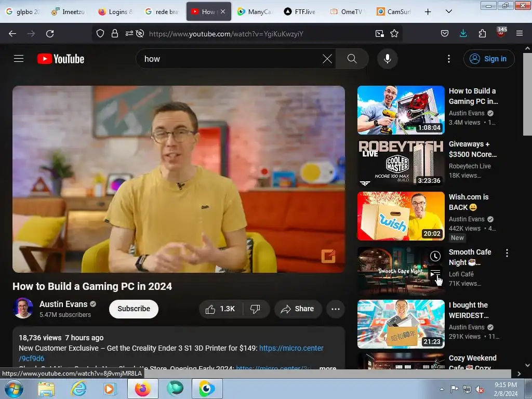Switch to the CamSurf tab
The height and width of the screenshot is (399, 532).
(x=394, y=11)
